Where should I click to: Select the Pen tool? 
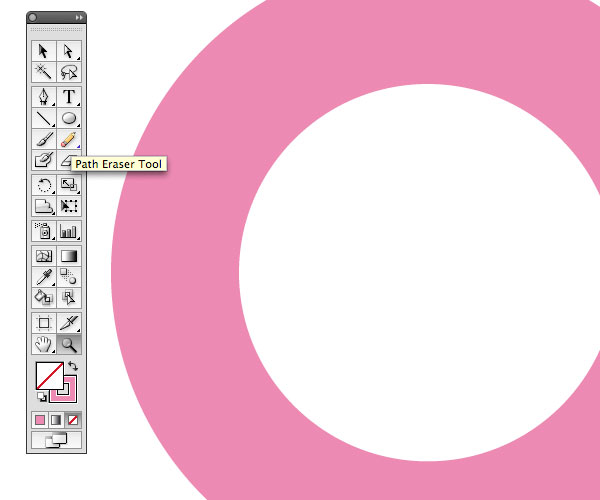click(x=44, y=97)
